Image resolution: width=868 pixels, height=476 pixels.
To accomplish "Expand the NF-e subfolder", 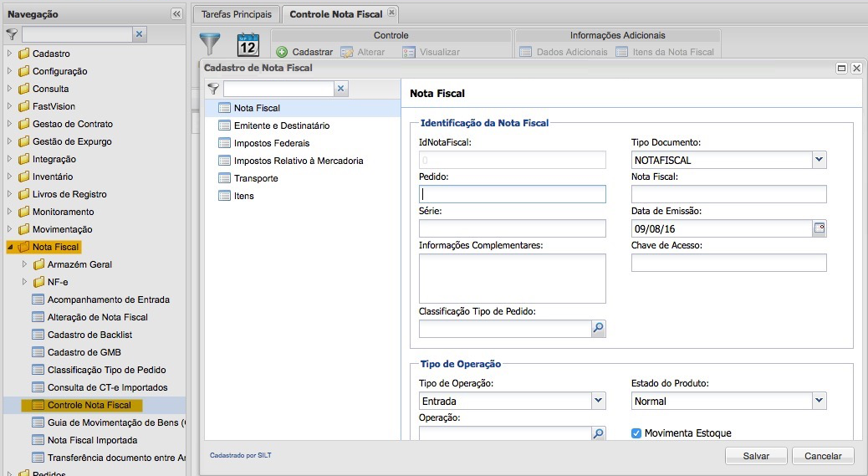I will pyautogui.click(x=24, y=282).
